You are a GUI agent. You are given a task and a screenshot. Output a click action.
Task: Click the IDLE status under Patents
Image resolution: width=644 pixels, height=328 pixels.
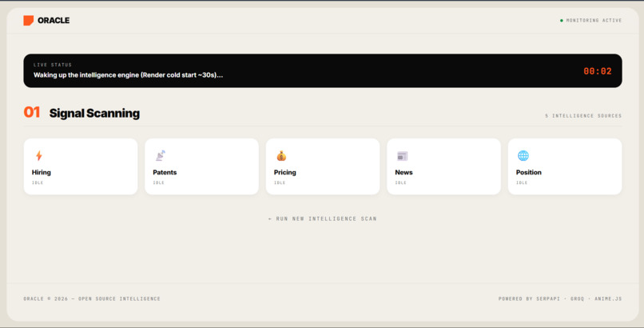(158, 183)
